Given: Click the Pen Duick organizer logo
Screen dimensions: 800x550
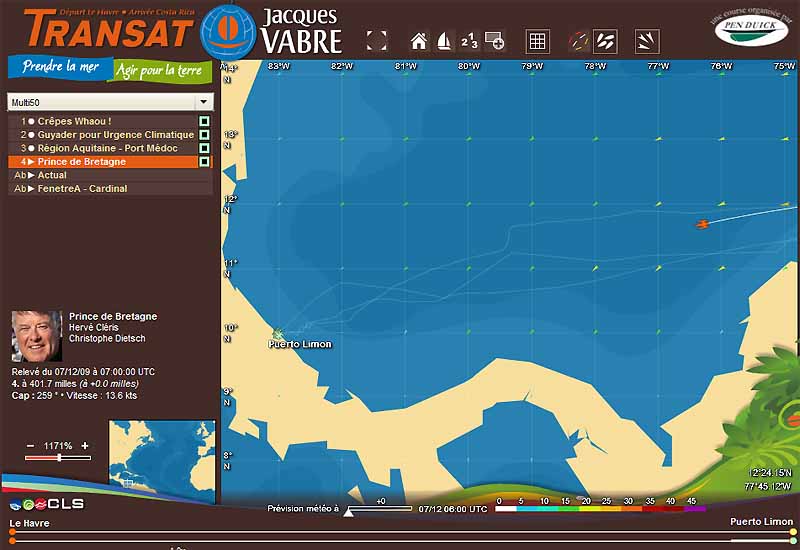Looking at the screenshot, I should coord(752,31).
